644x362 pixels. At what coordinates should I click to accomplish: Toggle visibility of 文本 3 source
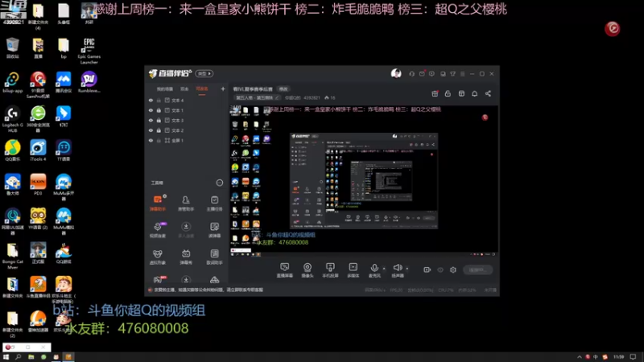pos(151,120)
